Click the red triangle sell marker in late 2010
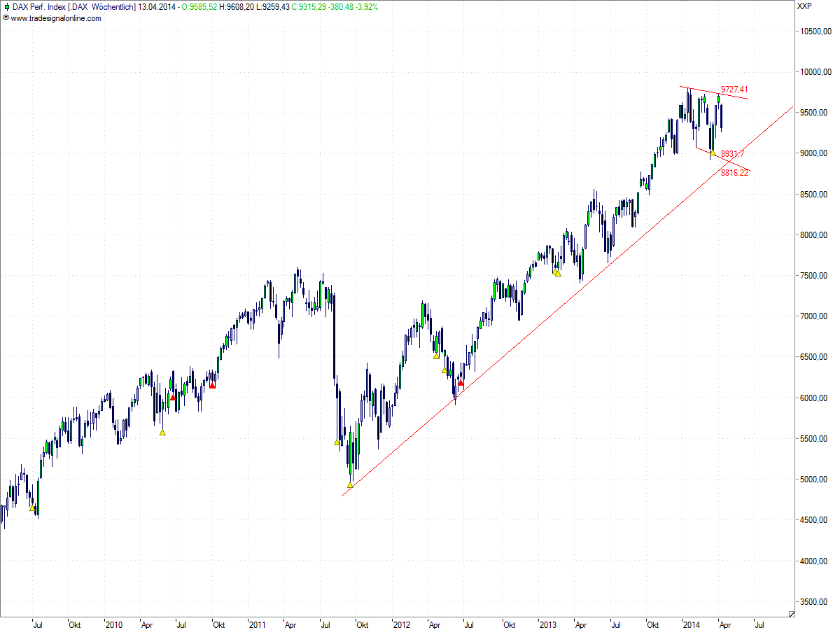Screen dimensions: 840x630 point(212,384)
